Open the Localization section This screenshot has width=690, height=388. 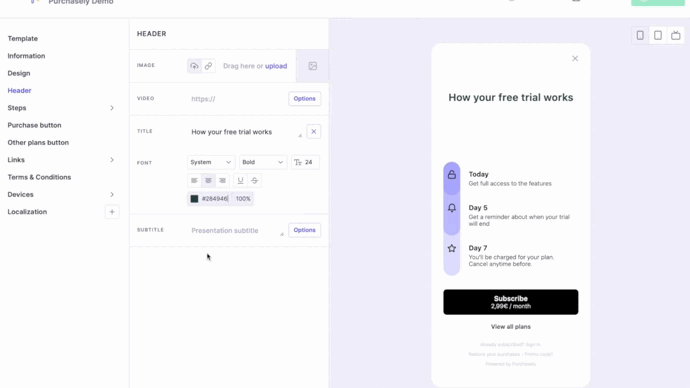(x=27, y=212)
